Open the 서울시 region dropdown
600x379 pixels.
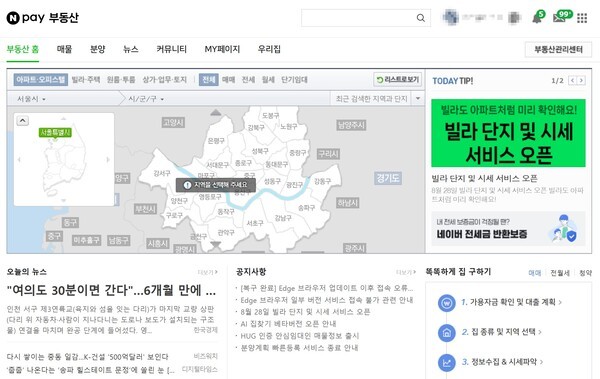[31, 99]
